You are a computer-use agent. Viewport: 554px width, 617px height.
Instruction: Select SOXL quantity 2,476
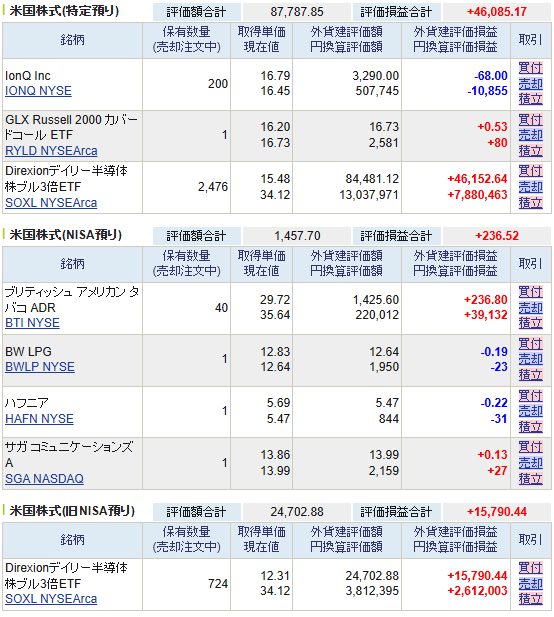coord(213,187)
